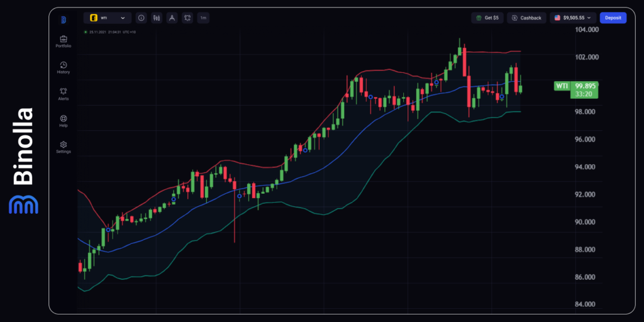The width and height of the screenshot is (644, 322).
Task: Click the 102.000 price axis label
Action: tap(587, 57)
